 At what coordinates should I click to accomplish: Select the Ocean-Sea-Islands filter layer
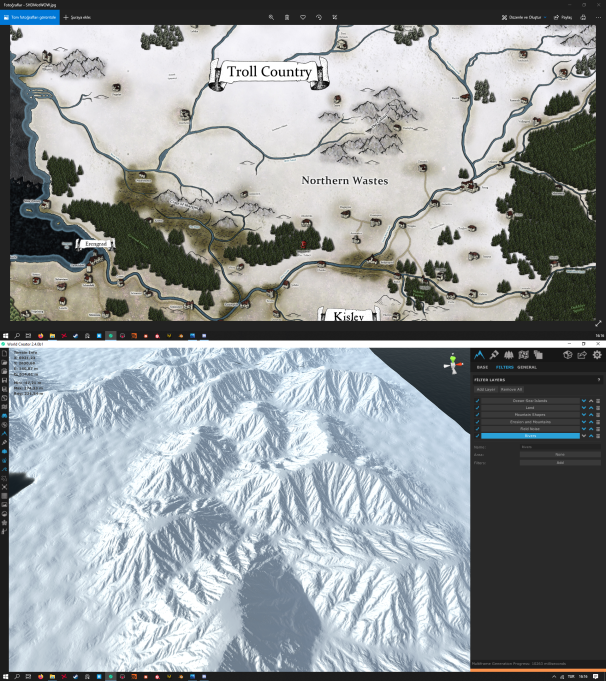click(x=530, y=401)
